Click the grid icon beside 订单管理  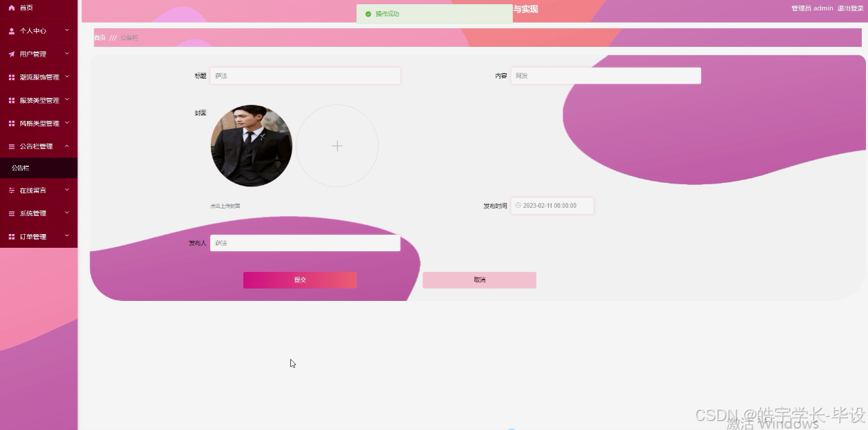(x=10, y=236)
